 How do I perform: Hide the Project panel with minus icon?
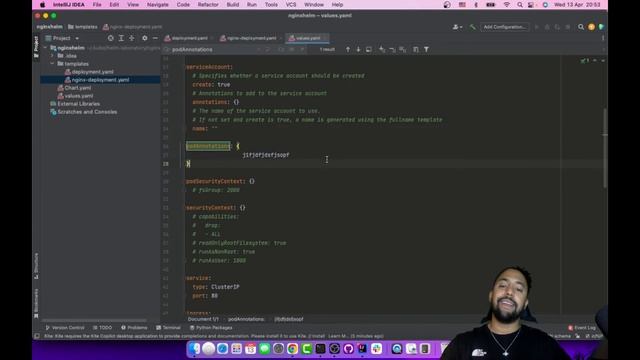click(x=155, y=38)
